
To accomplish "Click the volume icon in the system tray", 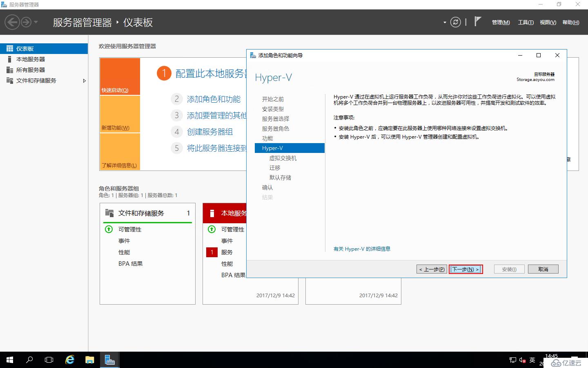I will (x=522, y=360).
